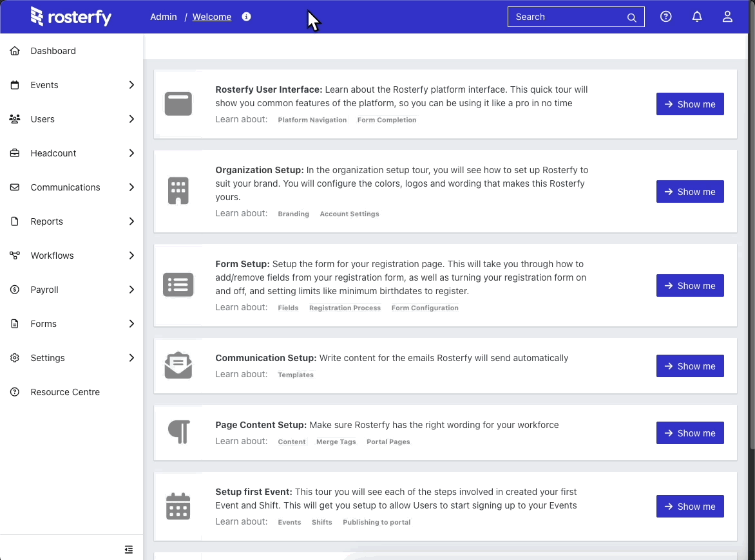Viewport: 755px width, 560px height.
Task: Open the help question mark icon in header
Action: (665, 17)
